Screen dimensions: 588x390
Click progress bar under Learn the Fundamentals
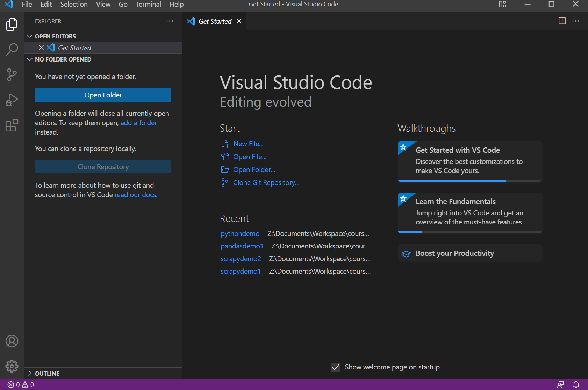click(x=470, y=232)
